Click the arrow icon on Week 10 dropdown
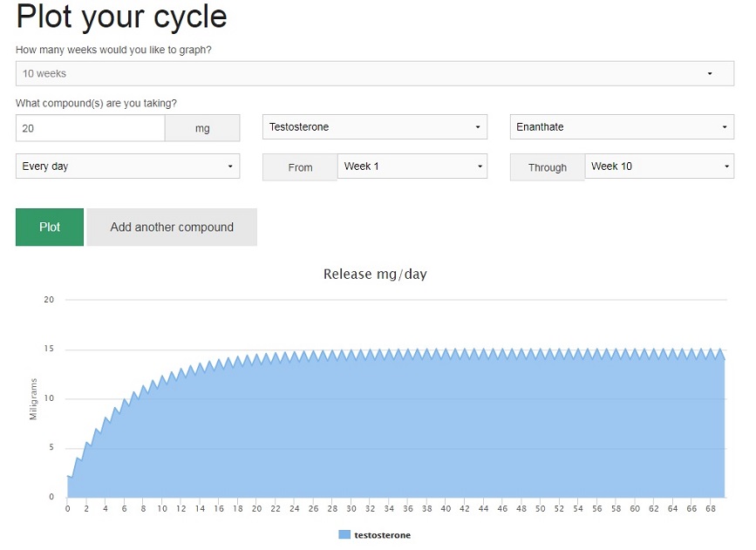 726,166
